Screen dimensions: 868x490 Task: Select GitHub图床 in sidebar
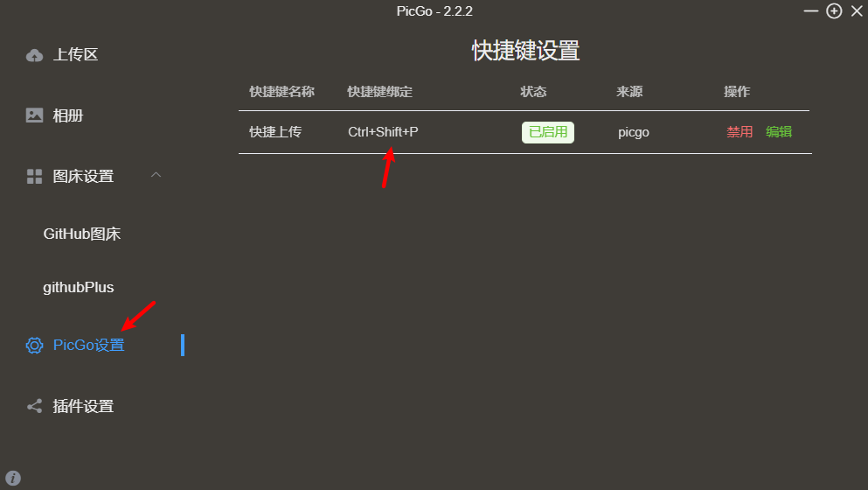[82, 234]
